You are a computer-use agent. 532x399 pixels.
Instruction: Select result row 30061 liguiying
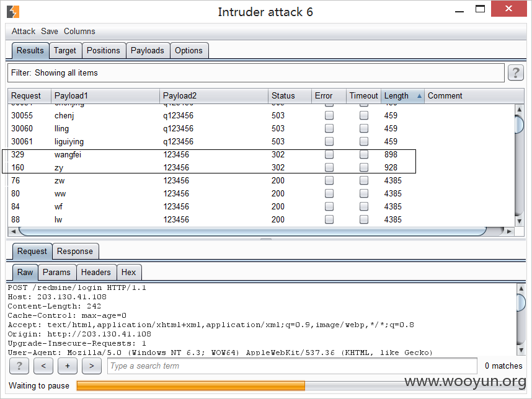261,142
